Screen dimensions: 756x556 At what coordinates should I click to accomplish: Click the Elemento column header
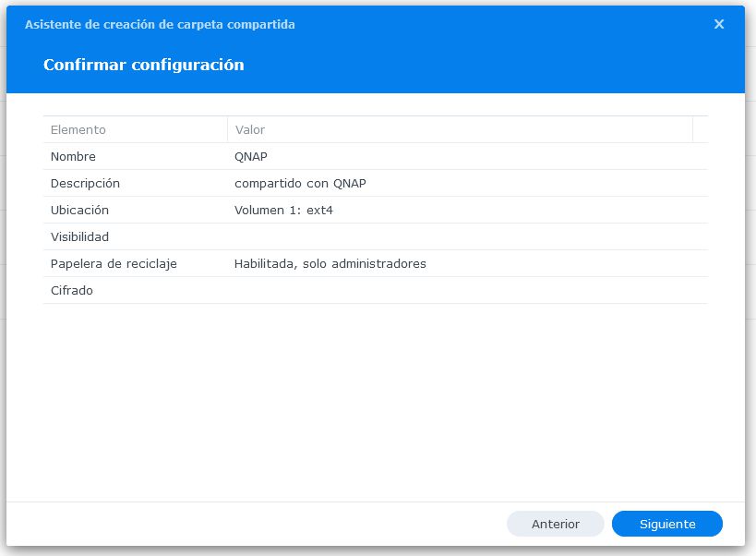tap(78, 130)
